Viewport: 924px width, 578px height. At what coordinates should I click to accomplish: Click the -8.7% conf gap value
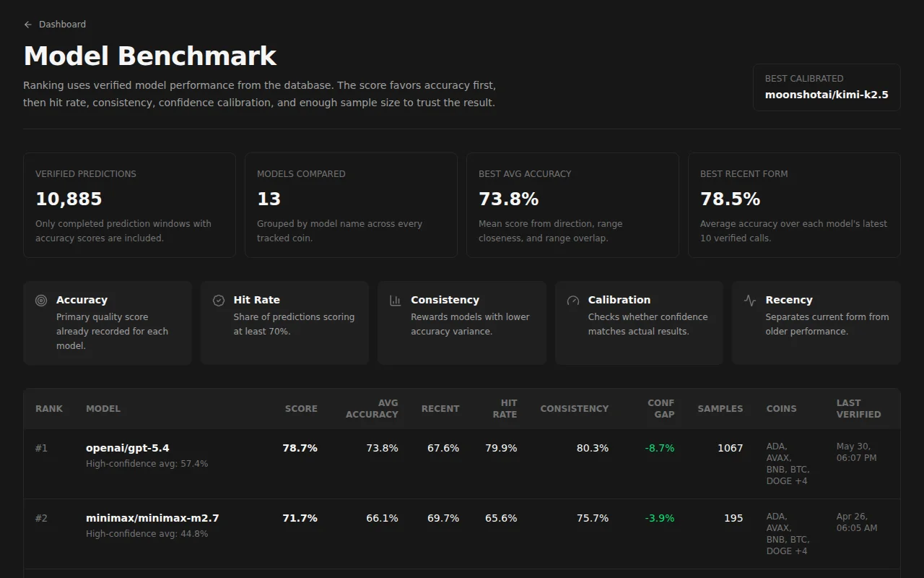click(x=660, y=448)
